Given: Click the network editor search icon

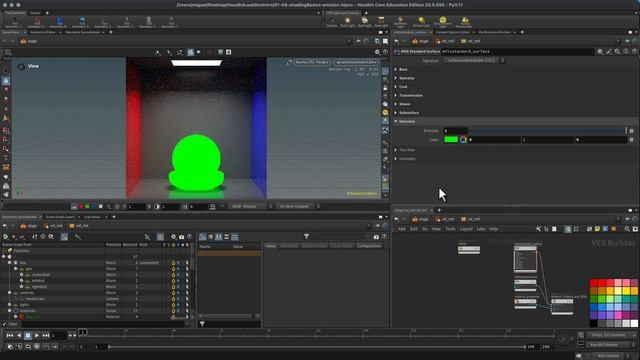Looking at the screenshot, I should pos(627,229).
